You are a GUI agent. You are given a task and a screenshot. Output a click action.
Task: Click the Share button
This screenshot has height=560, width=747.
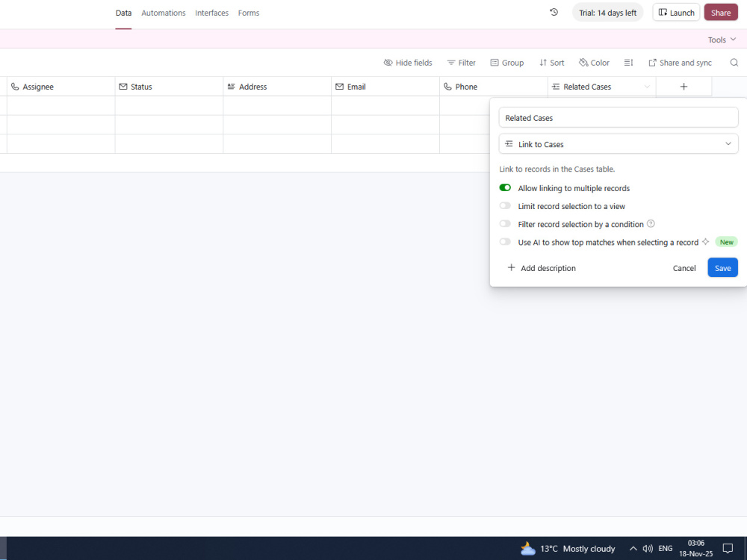click(x=721, y=13)
